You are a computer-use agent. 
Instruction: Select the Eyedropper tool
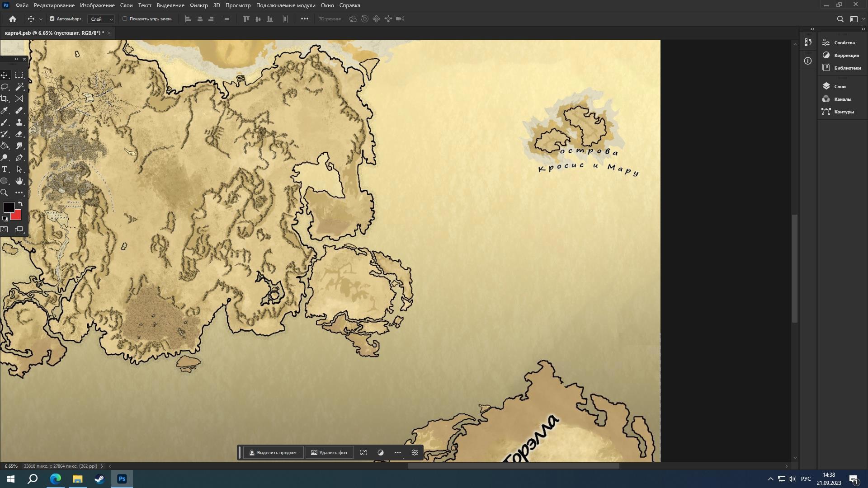(x=5, y=111)
